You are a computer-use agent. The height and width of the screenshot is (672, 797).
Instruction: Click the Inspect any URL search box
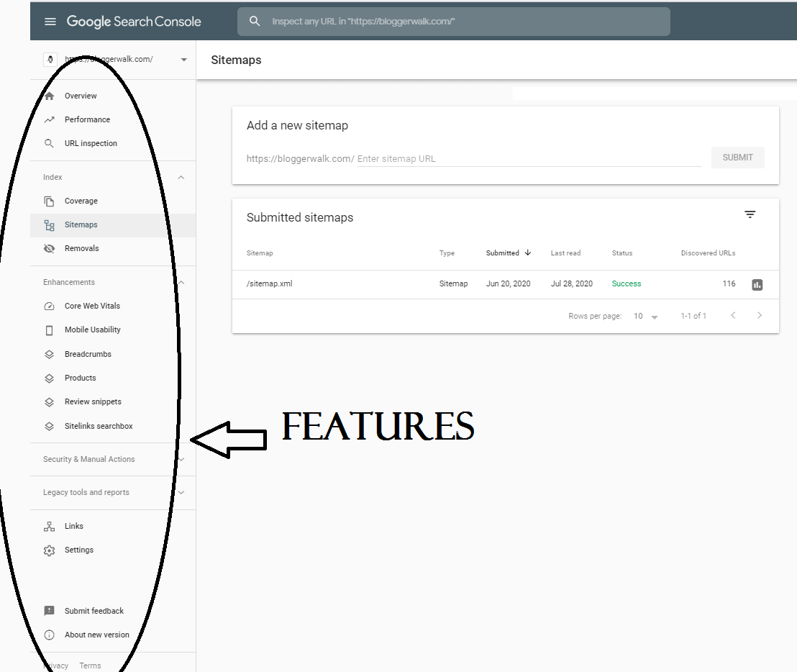453,22
